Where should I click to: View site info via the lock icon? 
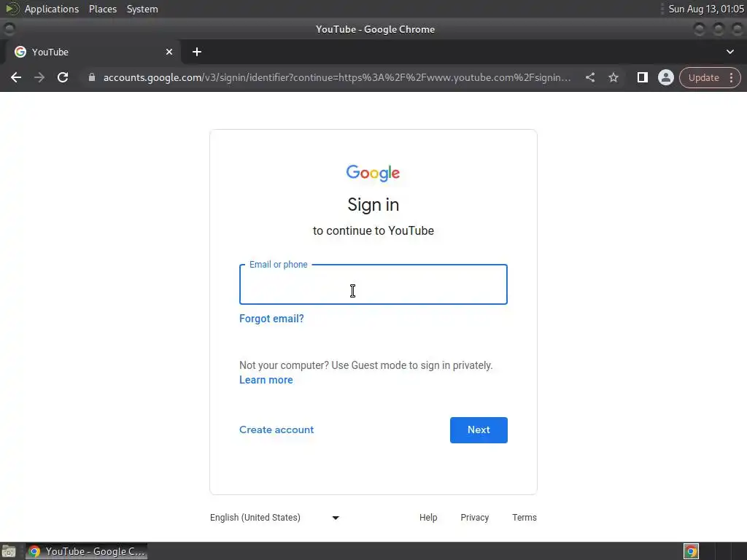(92, 77)
